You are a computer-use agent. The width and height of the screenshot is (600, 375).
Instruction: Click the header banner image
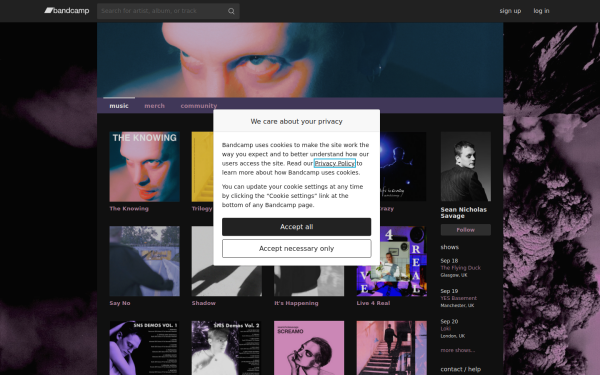click(300, 60)
